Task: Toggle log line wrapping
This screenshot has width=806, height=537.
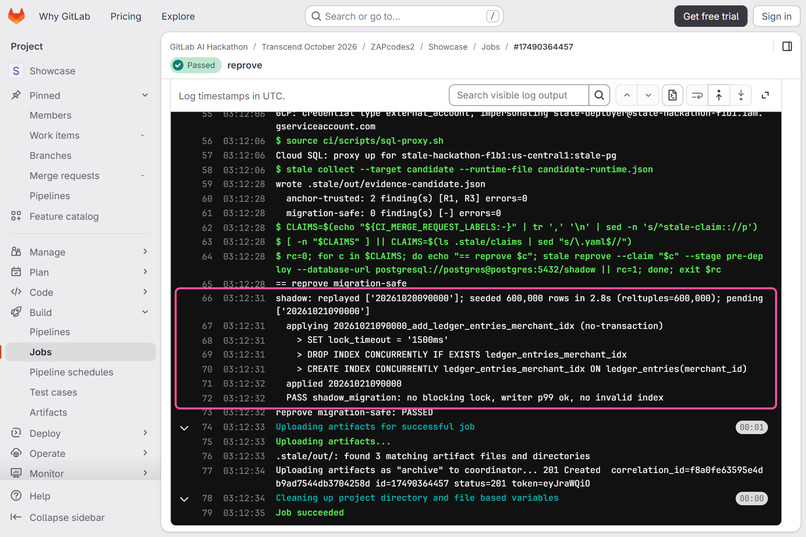Action: [697, 95]
